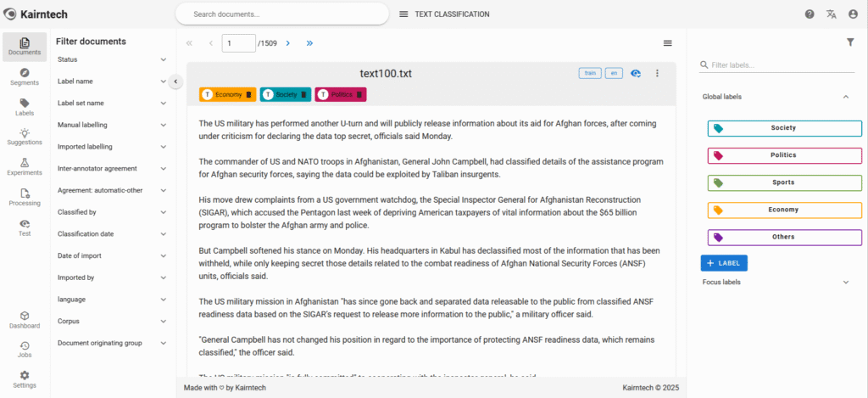Expand the Focus labels section
Screen dimensions: 868x398
(845, 282)
